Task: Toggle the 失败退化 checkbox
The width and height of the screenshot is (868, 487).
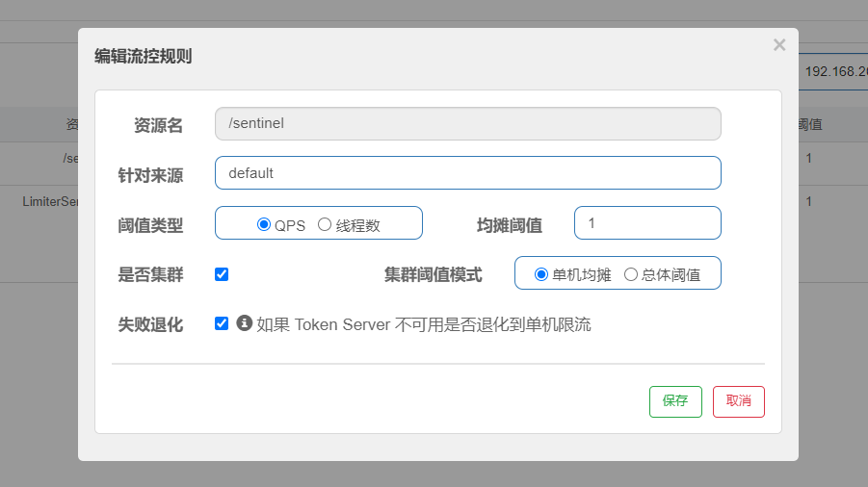Action: (x=222, y=323)
